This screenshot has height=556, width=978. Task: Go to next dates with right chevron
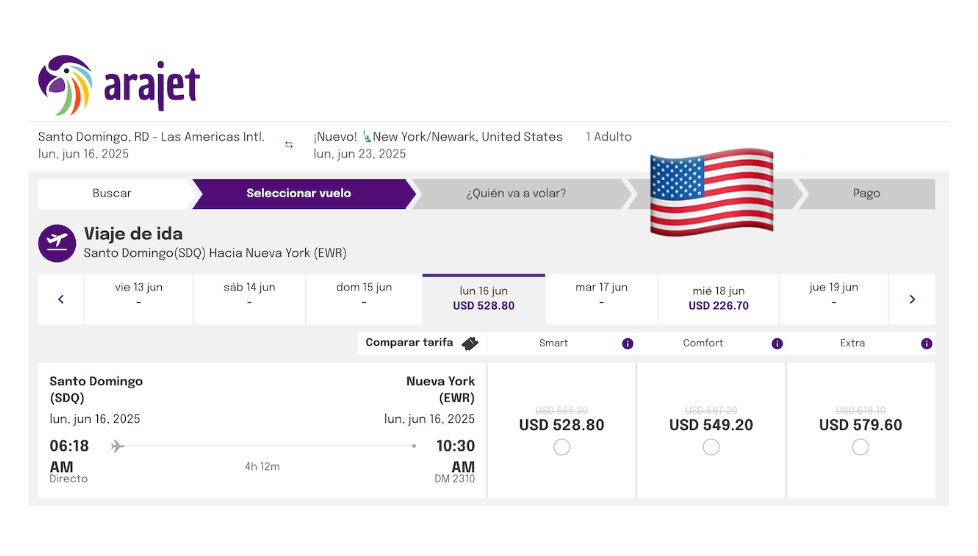pos(912,300)
